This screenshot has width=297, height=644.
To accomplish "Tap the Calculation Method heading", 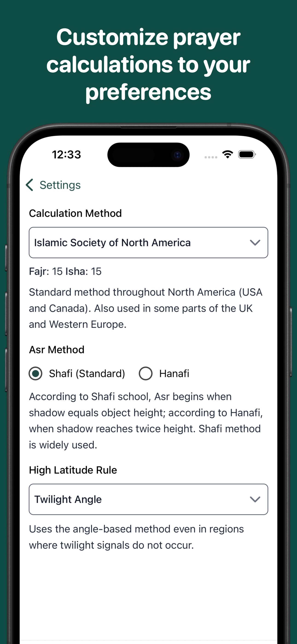I will [75, 213].
